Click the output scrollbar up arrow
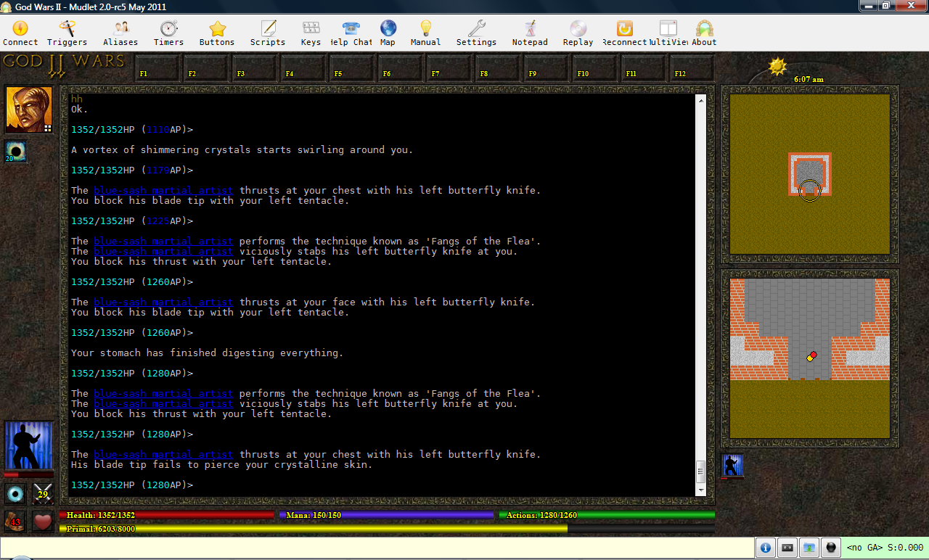Screen dimensions: 929x560 pos(700,100)
